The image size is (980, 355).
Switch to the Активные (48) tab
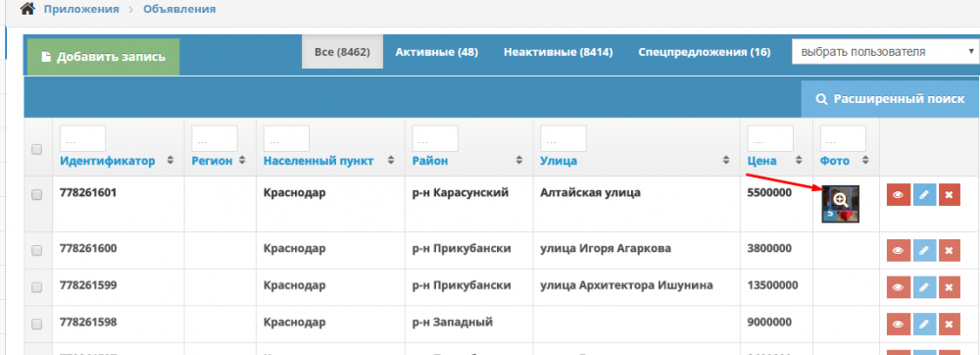click(x=436, y=52)
